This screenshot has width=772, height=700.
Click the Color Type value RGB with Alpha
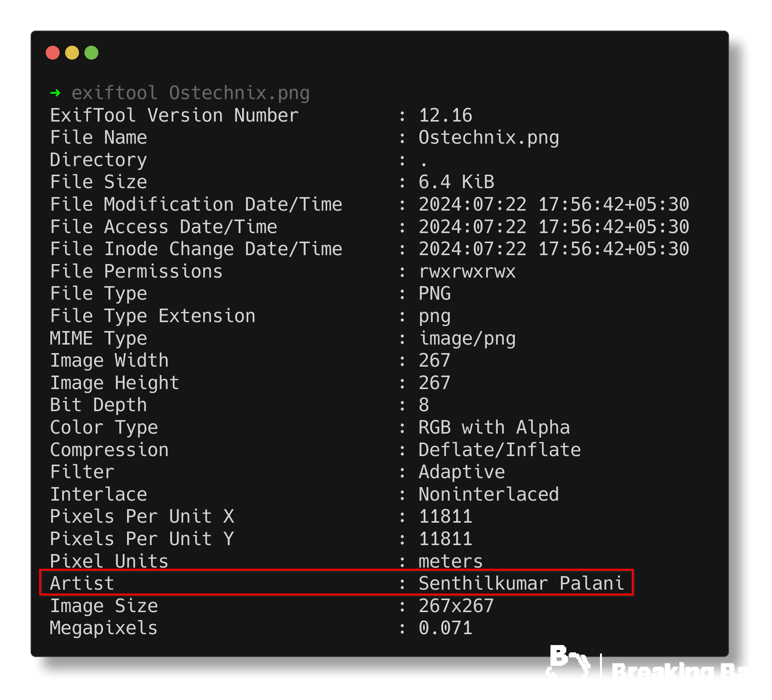[494, 428]
